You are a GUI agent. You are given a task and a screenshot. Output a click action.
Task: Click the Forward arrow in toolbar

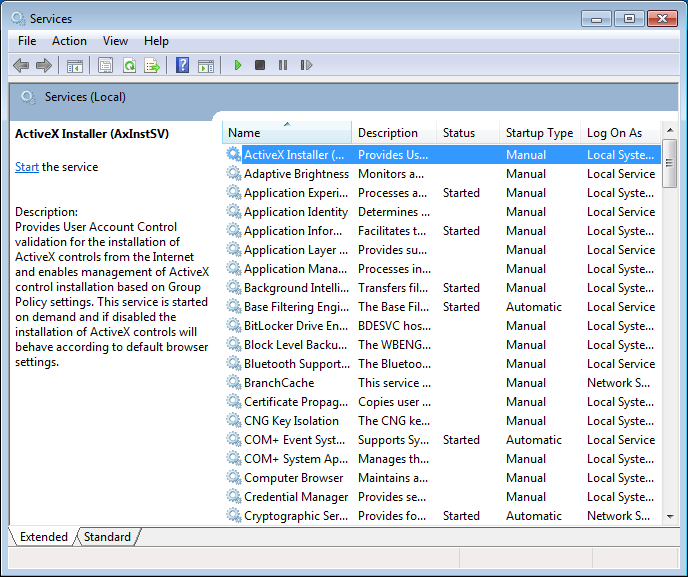(x=44, y=66)
